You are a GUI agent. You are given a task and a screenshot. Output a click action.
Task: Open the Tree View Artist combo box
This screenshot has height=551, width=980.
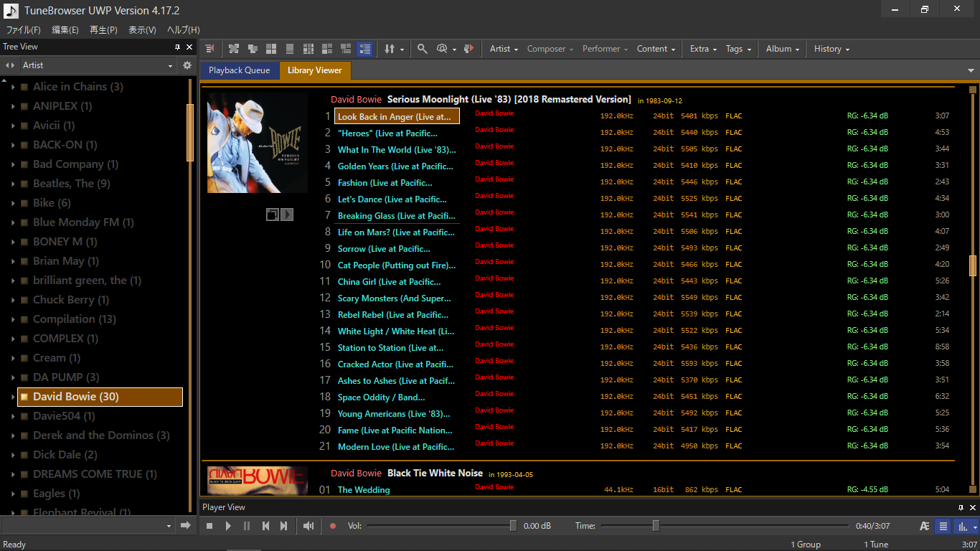tap(98, 65)
